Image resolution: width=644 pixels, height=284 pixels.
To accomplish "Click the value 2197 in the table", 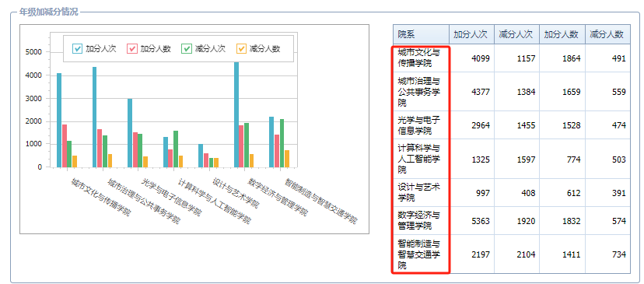I will pos(481,254).
